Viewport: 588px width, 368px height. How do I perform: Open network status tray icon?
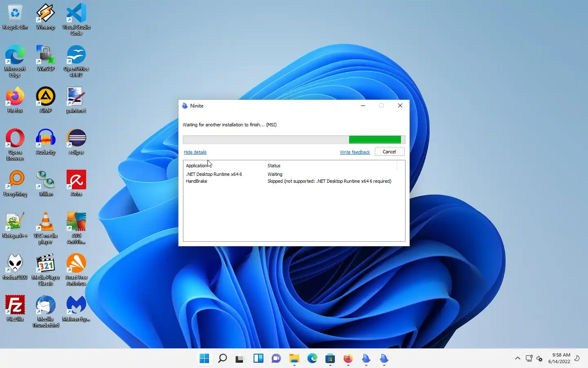click(x=529, y=359)
